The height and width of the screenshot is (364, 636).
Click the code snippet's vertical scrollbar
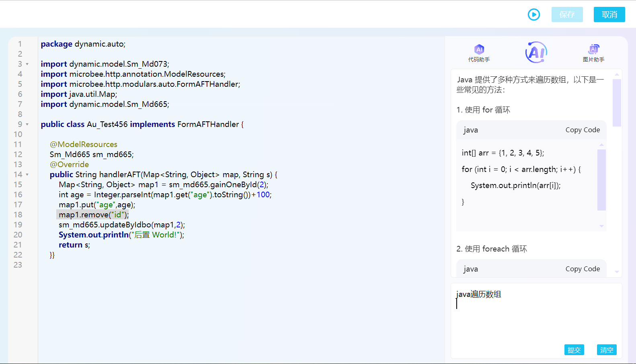tap(601, 180)
